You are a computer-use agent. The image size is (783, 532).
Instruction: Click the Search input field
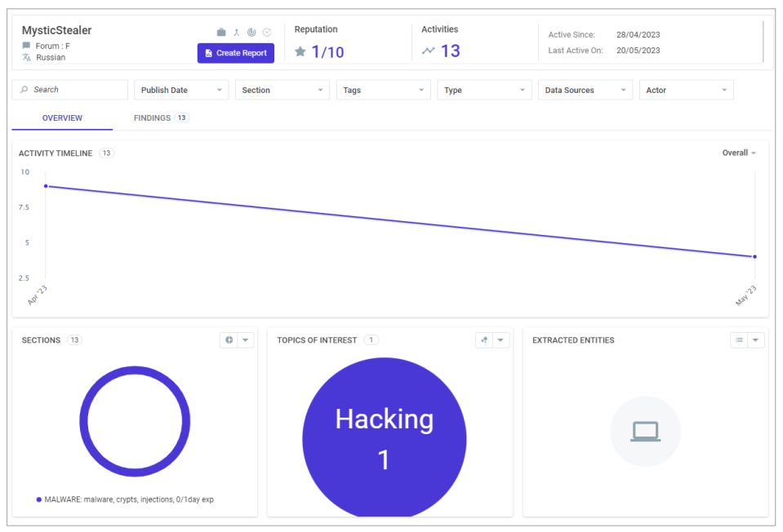[70, 90]
